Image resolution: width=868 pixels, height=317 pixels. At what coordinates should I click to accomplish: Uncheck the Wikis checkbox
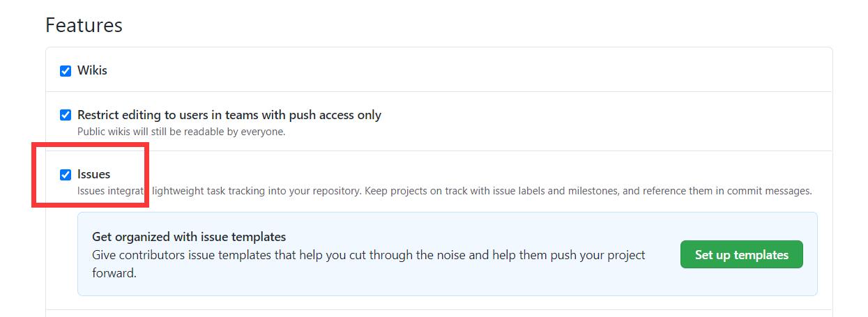tap(66, 71)
